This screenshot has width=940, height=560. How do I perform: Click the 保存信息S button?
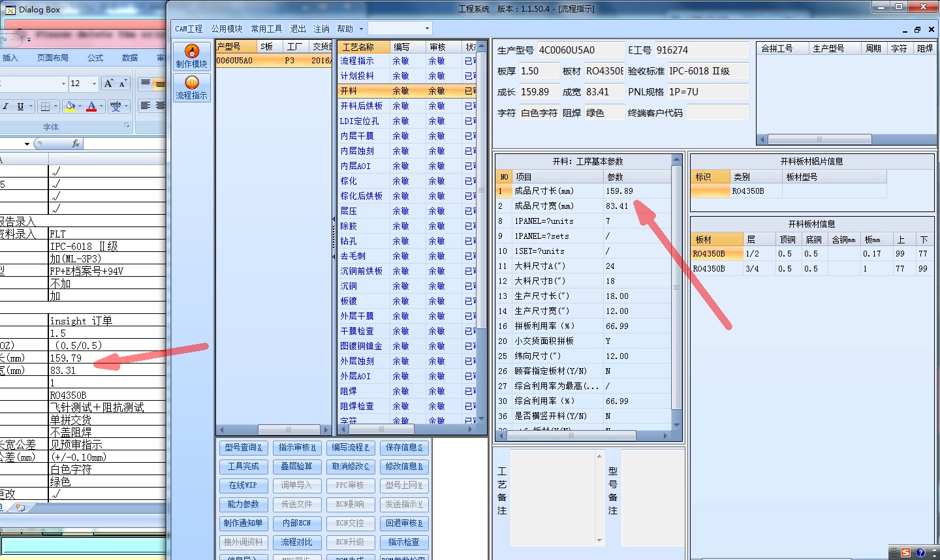(x=404, y=447)
